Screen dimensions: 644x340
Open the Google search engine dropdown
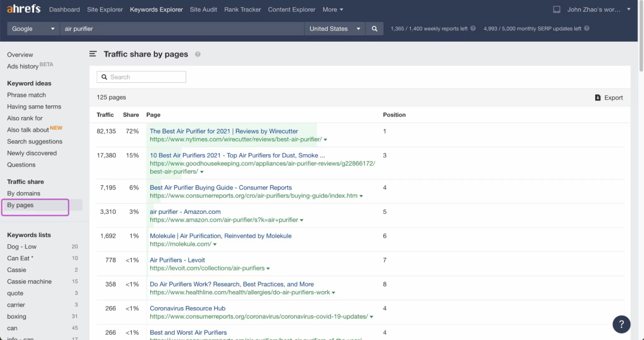click(x=33, y=29)
